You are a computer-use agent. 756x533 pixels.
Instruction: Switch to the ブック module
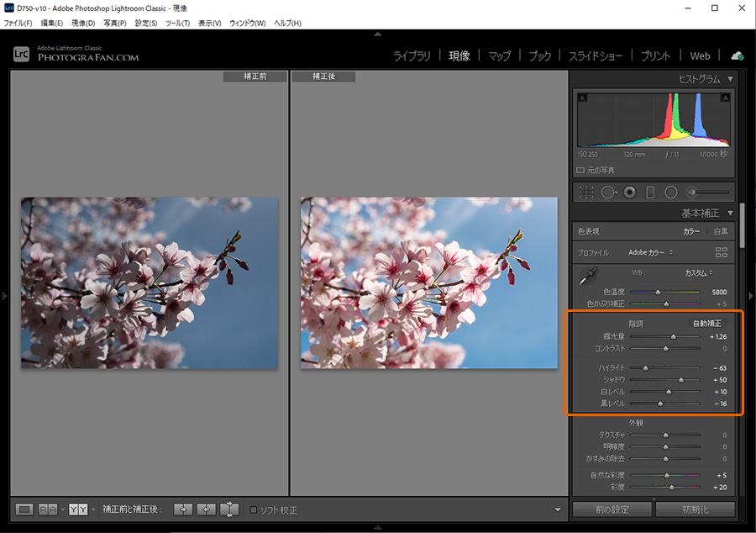(x=539, y=56)
